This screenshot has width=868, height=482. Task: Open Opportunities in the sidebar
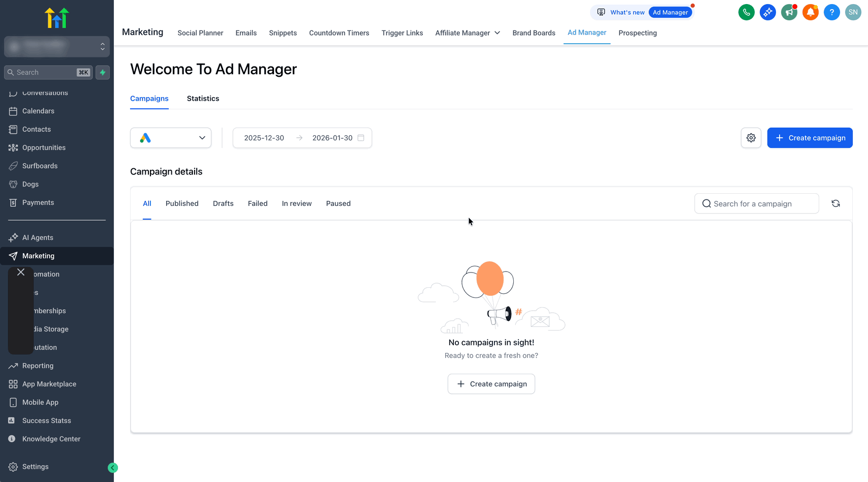(x=44, y=147)
